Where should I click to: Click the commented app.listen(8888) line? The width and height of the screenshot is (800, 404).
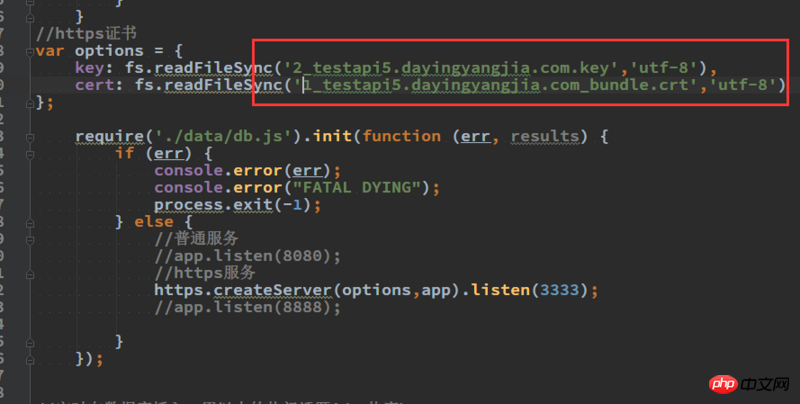247,308
